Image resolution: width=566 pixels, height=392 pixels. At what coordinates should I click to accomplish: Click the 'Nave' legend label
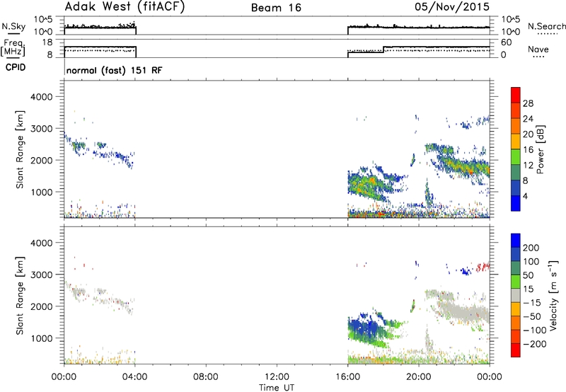[538, 49]
